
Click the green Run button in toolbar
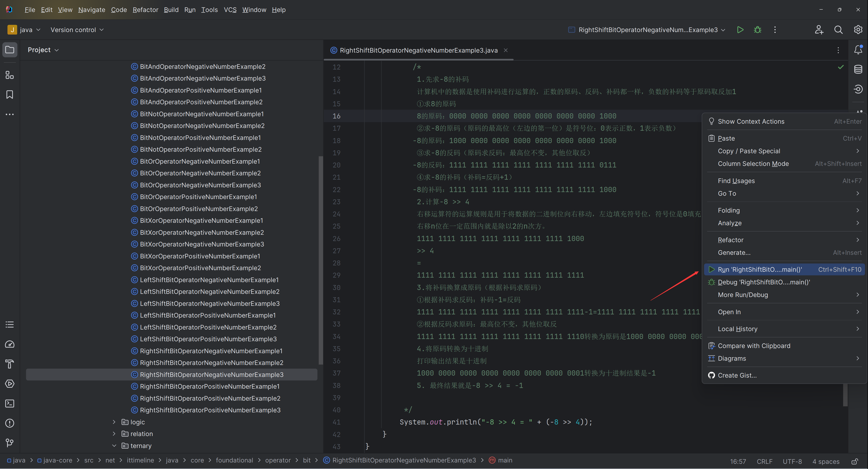click(x=740, y=30)
